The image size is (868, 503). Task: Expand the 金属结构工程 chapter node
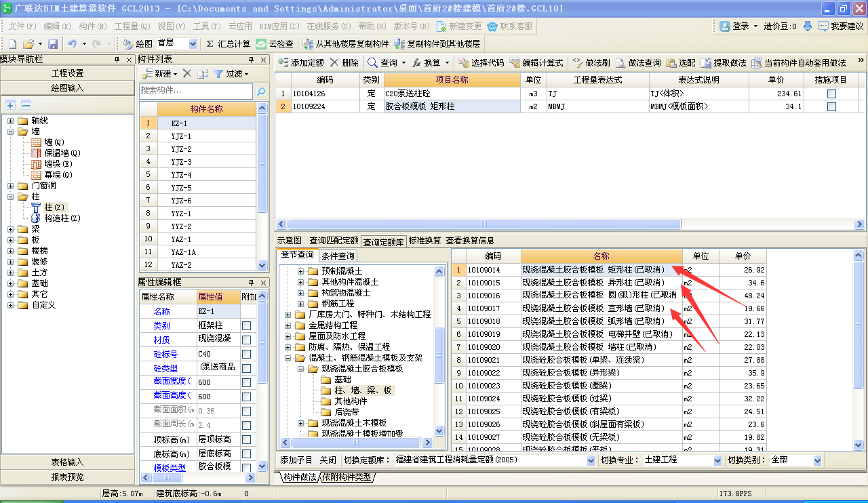click(289, 325)
